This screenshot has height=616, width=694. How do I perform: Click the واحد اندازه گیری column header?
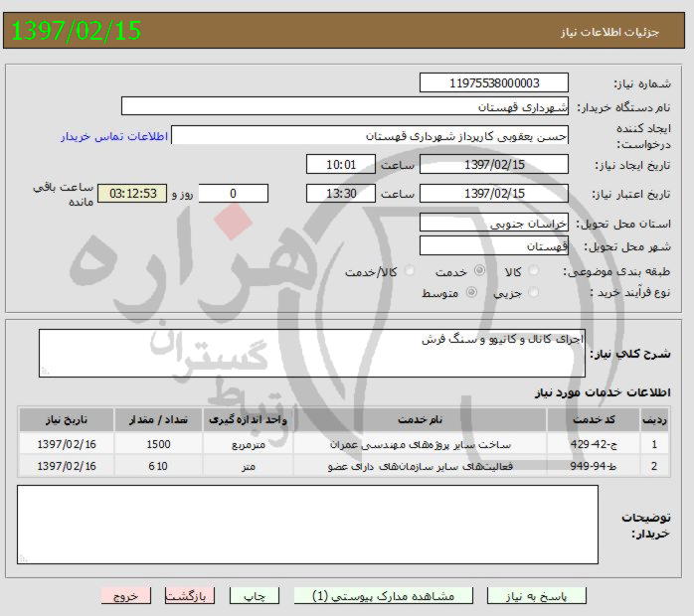[248, 419]
